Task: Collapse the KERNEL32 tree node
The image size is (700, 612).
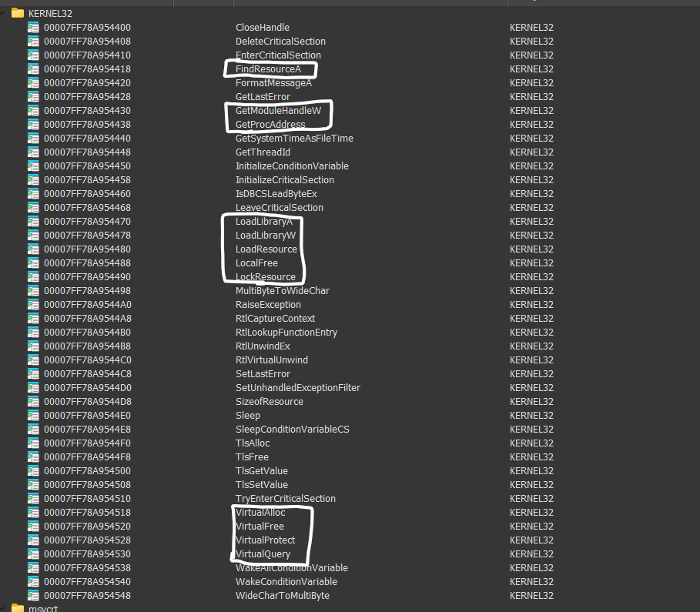Action: tap(5, 13)
